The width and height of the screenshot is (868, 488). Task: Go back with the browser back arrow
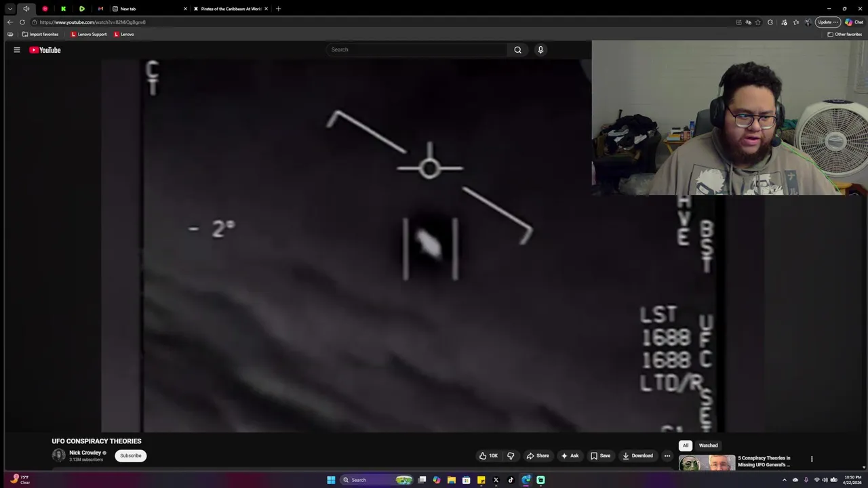[x=9, y=22]
